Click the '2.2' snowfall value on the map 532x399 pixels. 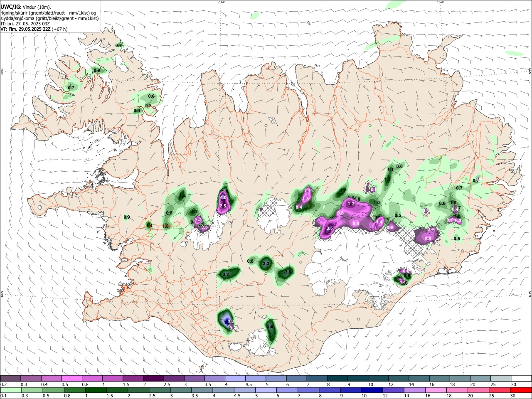[351, 204]
